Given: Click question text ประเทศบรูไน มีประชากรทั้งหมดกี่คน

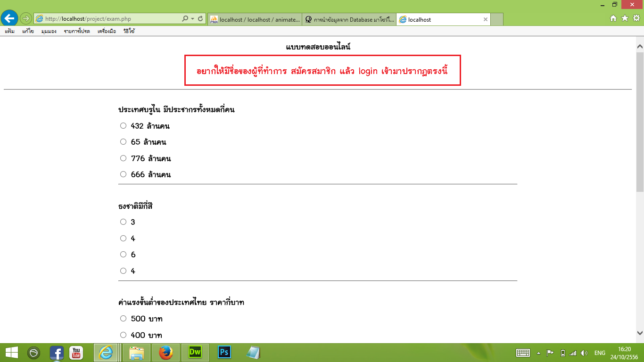Looking at the screenshot, I should coord(176,109).
